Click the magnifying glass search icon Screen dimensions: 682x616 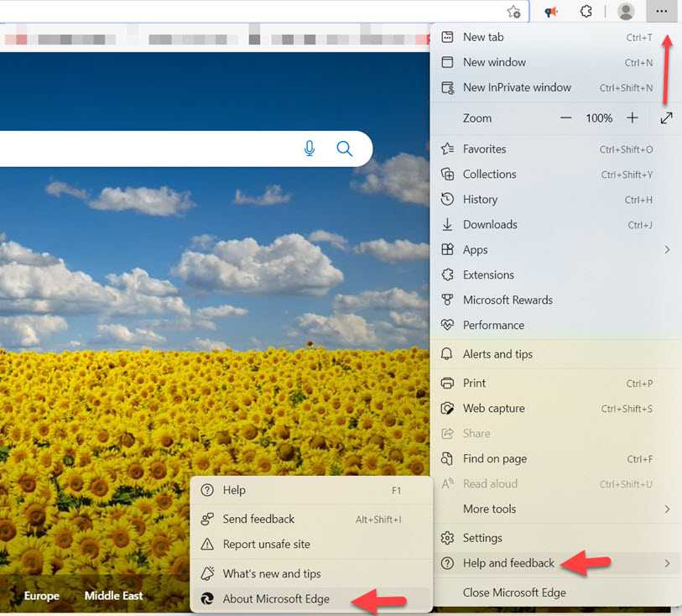[x=344, y=149]
